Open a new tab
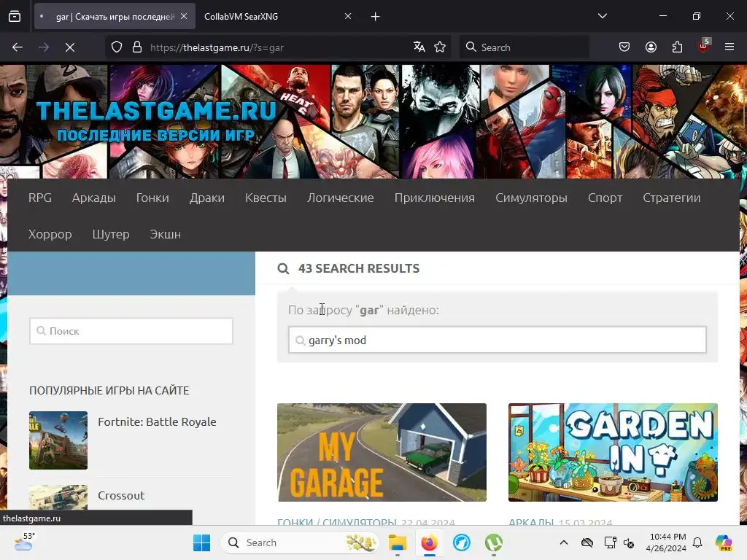 pyautogui.click(x=376, y=17)
